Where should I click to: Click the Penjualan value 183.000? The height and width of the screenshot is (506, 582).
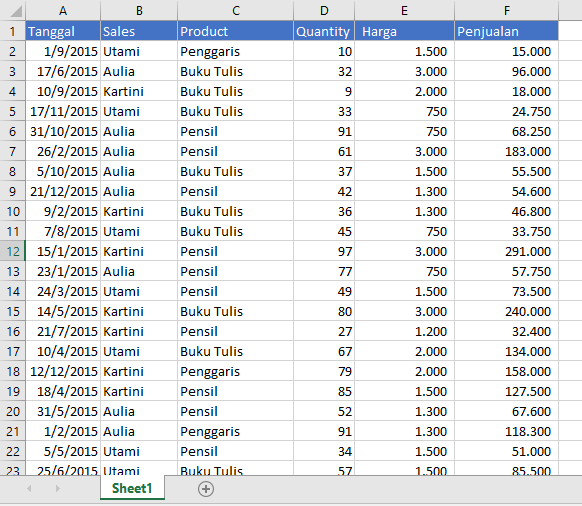pos(507,151)
